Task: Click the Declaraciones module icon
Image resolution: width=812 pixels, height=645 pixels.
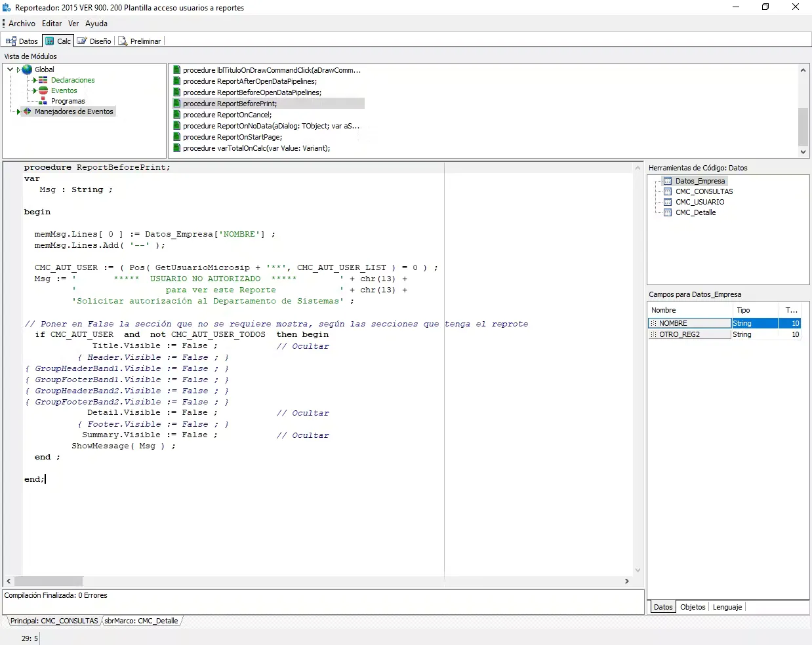Action: [x=43, y=80]
